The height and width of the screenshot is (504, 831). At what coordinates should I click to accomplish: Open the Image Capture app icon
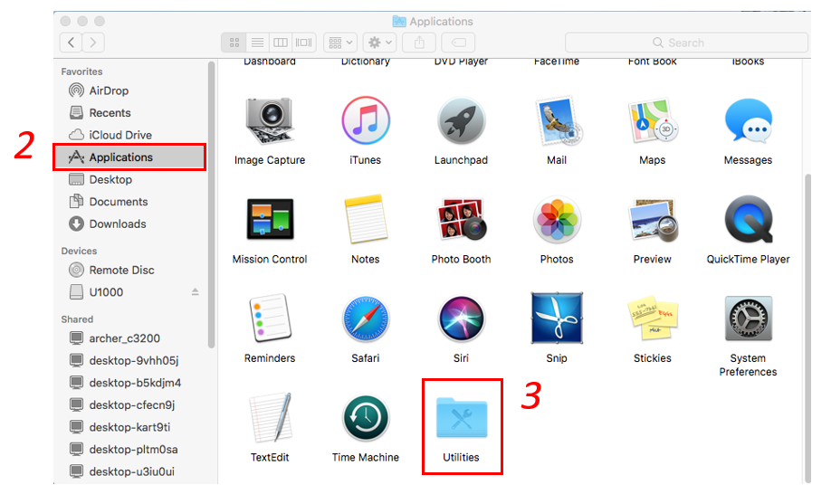270,121
